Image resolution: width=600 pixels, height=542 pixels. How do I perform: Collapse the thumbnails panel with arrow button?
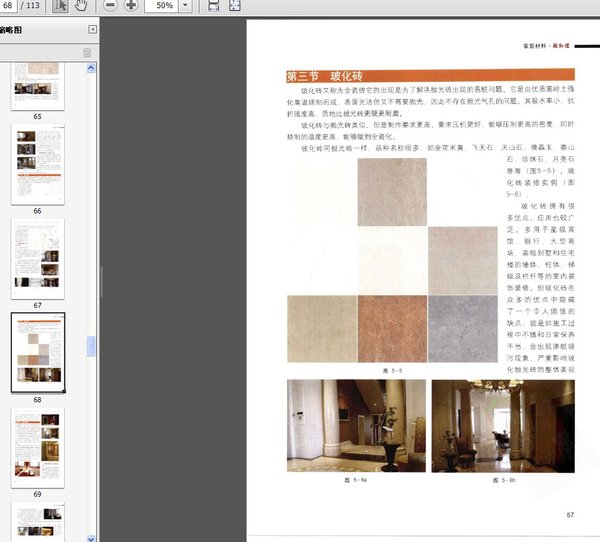point(93,31)
